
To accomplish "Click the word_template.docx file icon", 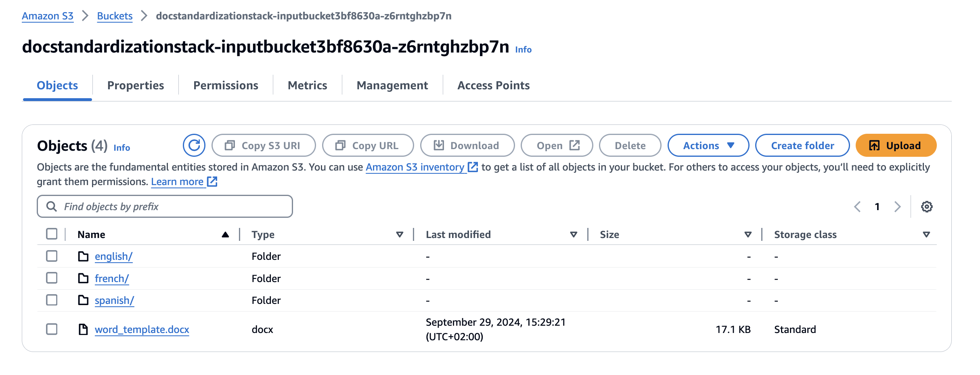I will tap(83, 330).
